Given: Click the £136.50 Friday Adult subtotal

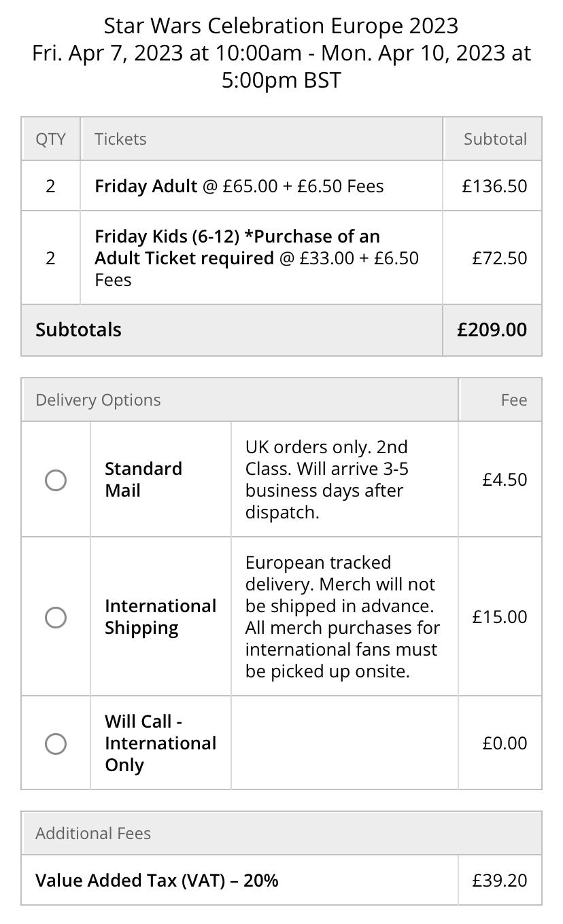Looking at the screenshot, I should (x=494, y=186).
